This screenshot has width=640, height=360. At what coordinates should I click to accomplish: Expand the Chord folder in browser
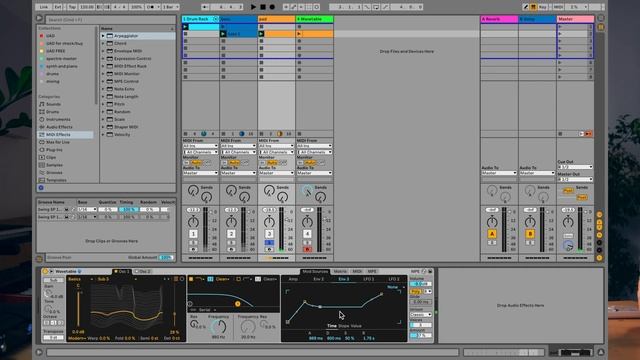[103, 43]
